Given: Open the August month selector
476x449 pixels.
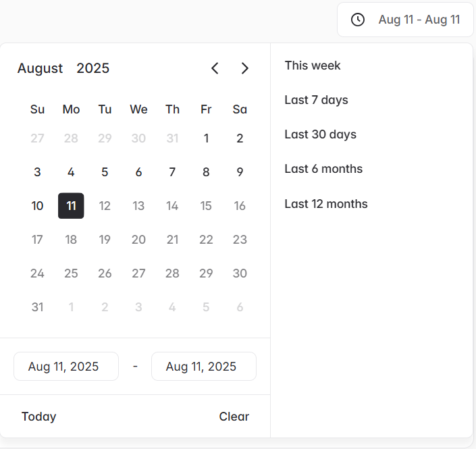Looking at the screenshot, I should 40,68.
